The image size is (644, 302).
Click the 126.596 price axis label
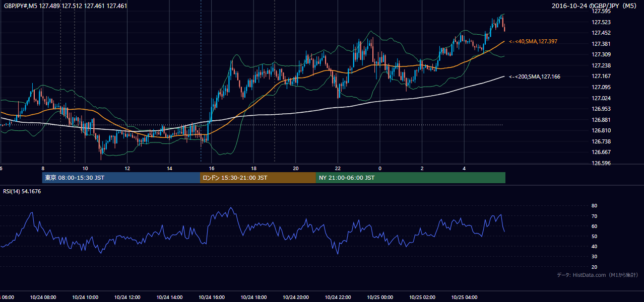pos(601,163)
